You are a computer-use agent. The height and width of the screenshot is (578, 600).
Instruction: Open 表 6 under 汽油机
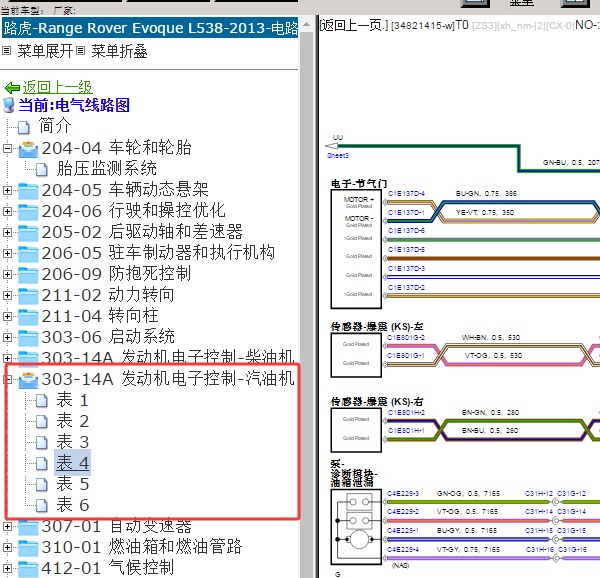(x=73, y=505)
